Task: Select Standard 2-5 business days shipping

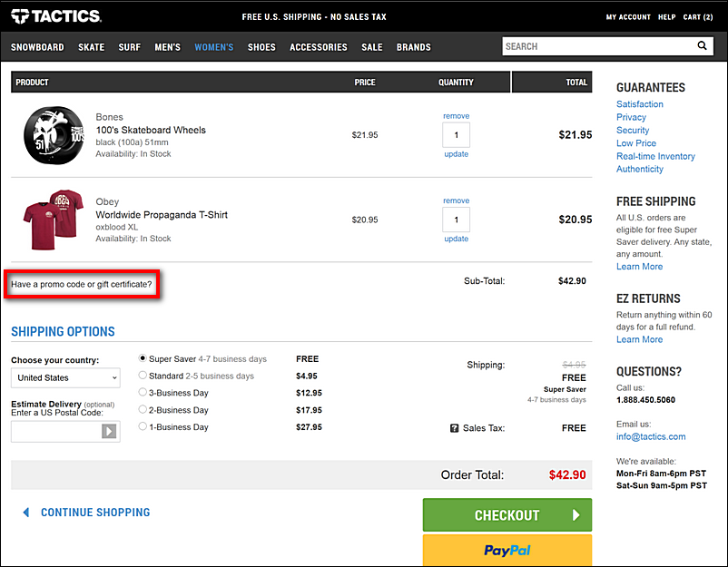Action: (143, 376)
